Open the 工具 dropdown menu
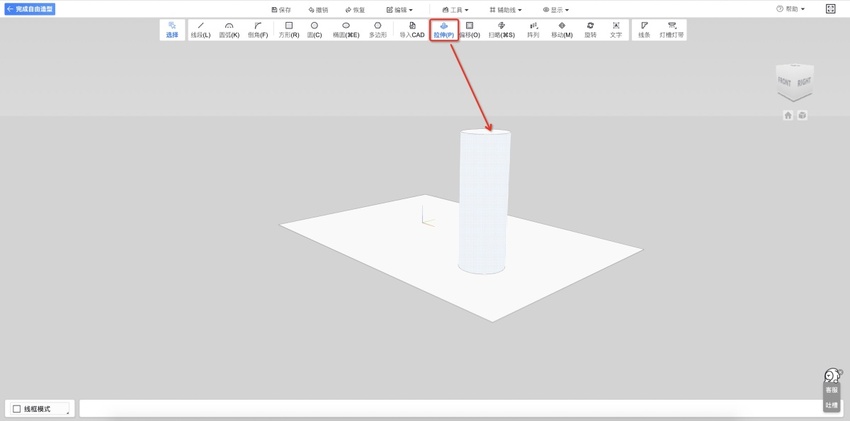850x421 pixels. [455, 10]
